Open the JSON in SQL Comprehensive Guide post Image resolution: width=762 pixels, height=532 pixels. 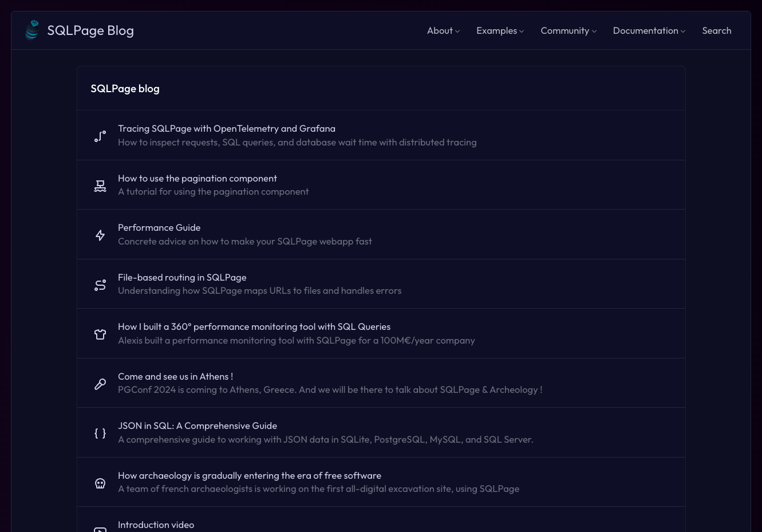(x=198, y=426)
